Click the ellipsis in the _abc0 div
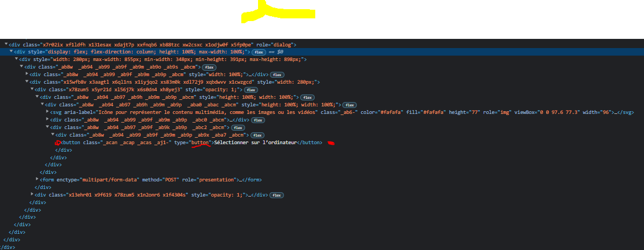 tap(231, 120)
